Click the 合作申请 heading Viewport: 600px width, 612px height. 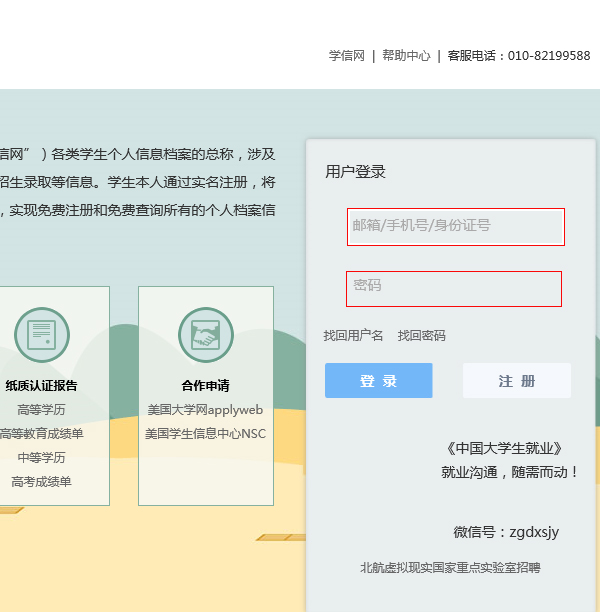(x=205, y=386)
